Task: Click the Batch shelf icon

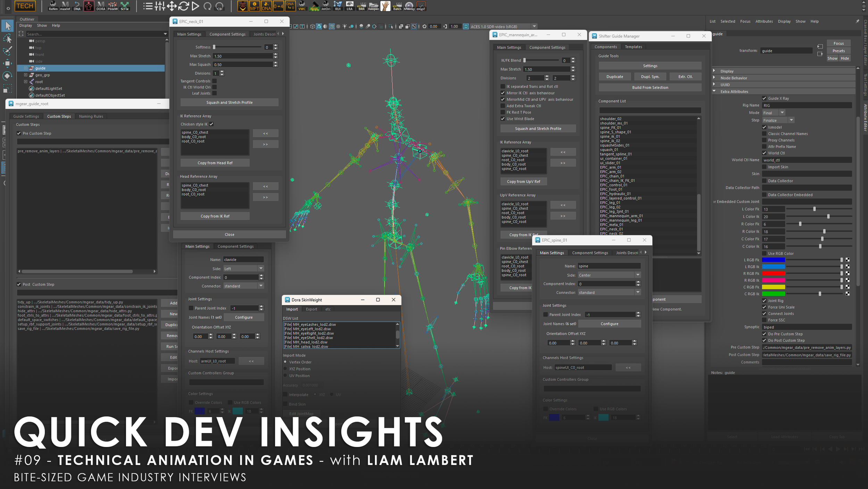Action: pos(397,6)
